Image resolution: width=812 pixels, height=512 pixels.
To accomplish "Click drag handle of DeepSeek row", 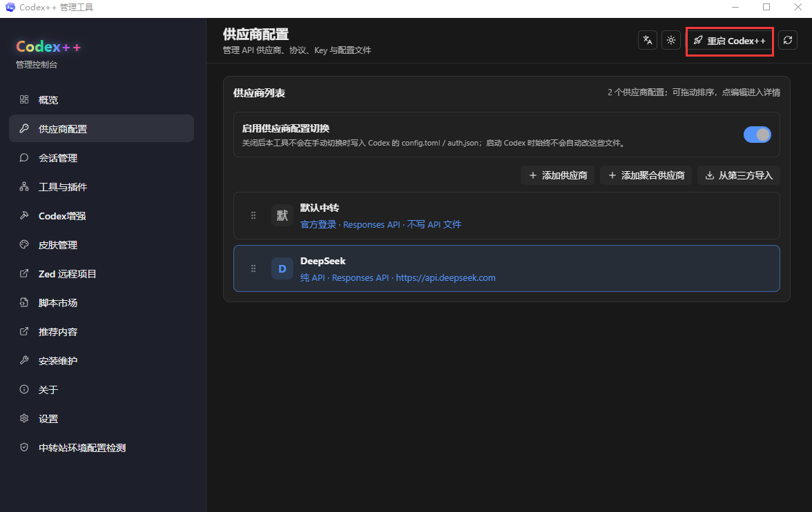I will tap(253, 268).
